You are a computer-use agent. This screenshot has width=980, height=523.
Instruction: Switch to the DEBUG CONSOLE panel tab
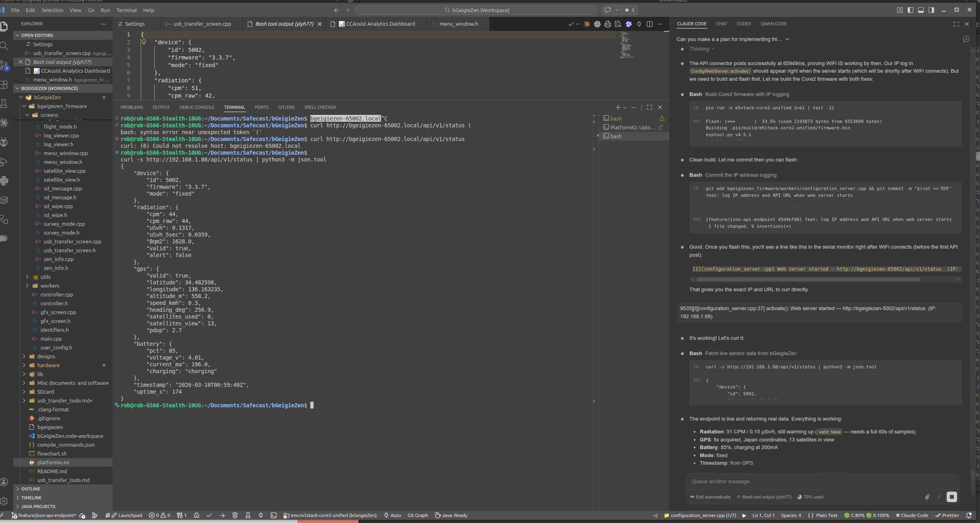(197, 107)
